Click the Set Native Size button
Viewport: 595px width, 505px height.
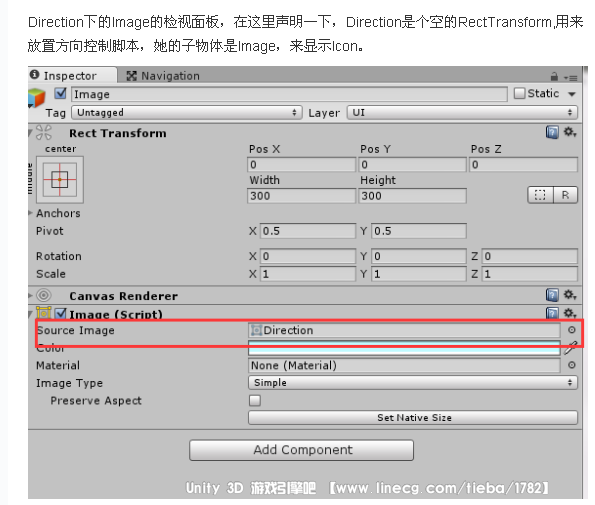tap(413, 418)
